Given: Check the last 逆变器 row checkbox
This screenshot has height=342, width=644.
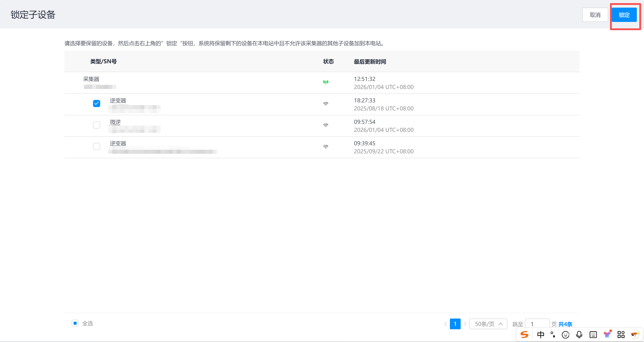Looking at the screenshot, I should [x=97, y=146].
